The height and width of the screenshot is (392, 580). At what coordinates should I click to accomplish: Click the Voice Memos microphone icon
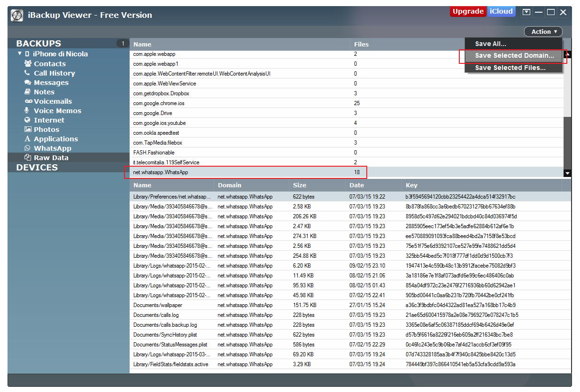coord(27,110)
